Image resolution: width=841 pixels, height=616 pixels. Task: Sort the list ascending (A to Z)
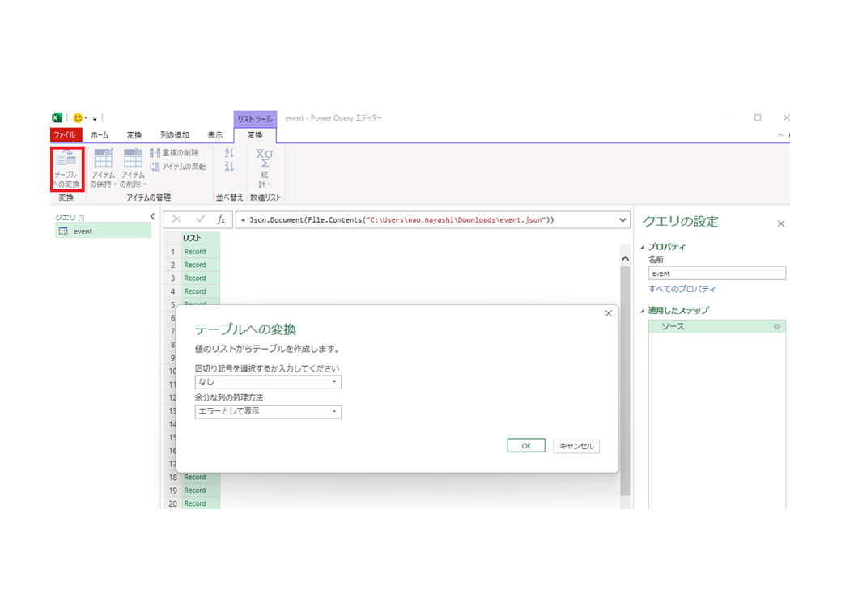pyautogui.click(x=229, y=153)
